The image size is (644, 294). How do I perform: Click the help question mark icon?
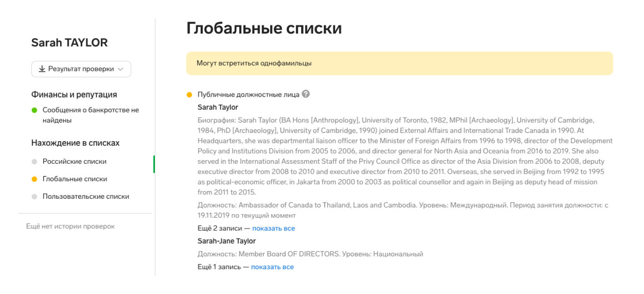pos(306,94)
